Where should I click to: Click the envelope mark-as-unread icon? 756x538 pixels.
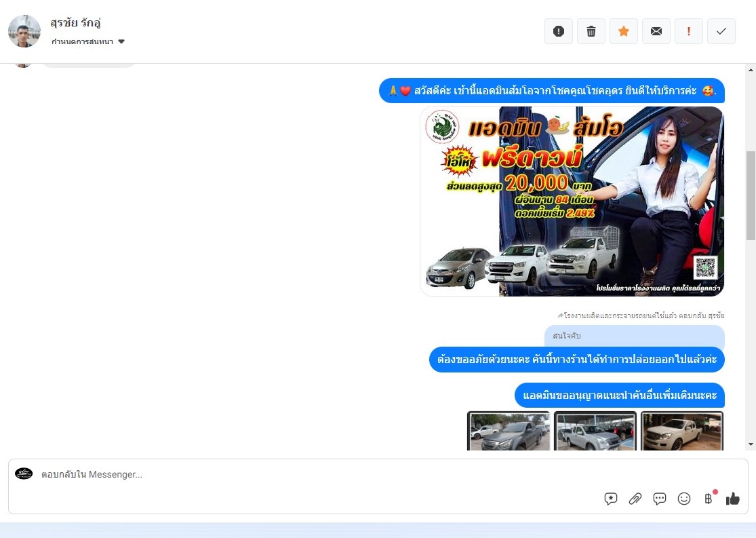(x=656, y=31)
